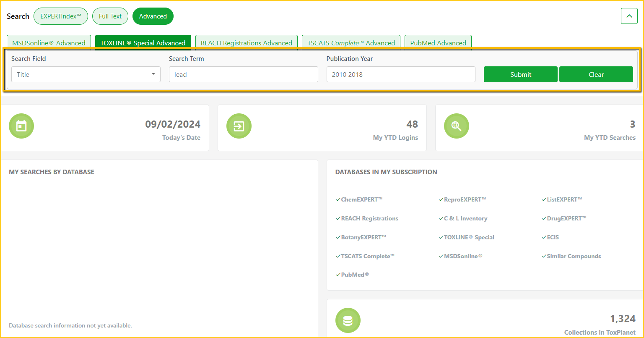
Task: Open ChemEXPERT in subscription databases list
Action: [361, 199]
